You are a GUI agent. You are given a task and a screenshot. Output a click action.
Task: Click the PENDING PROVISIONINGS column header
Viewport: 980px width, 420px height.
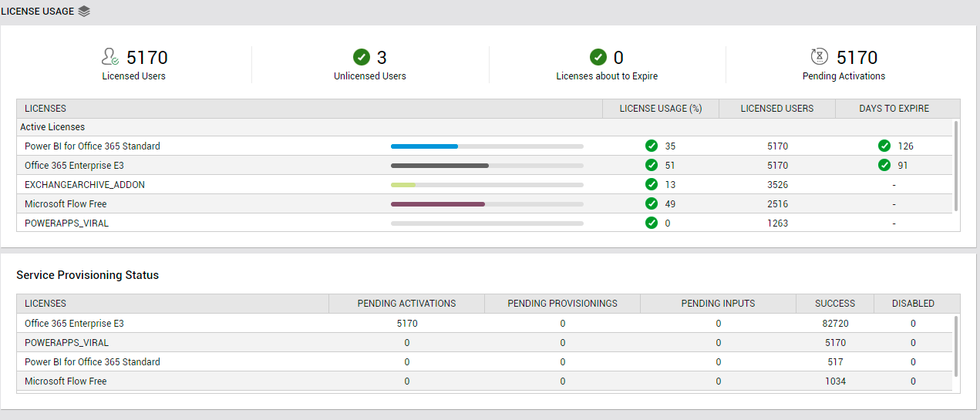[x=562, y=304]
